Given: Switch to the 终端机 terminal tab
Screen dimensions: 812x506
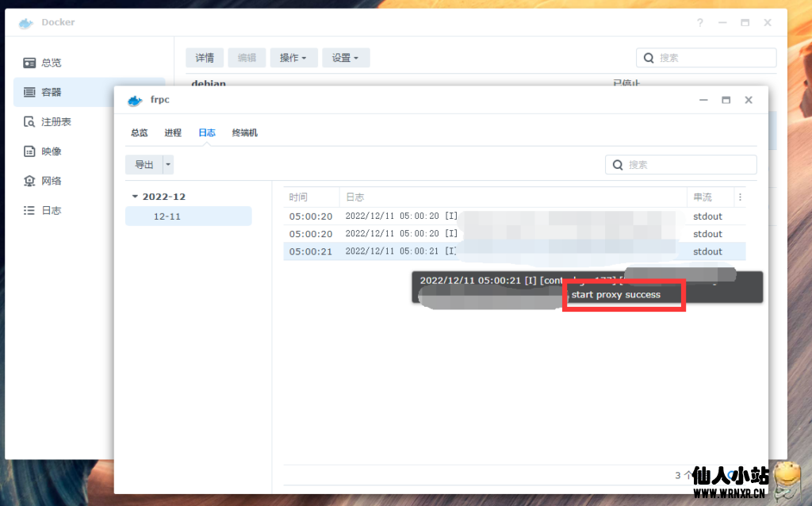Looking at the screenshot, I should (x=244, y=132).
